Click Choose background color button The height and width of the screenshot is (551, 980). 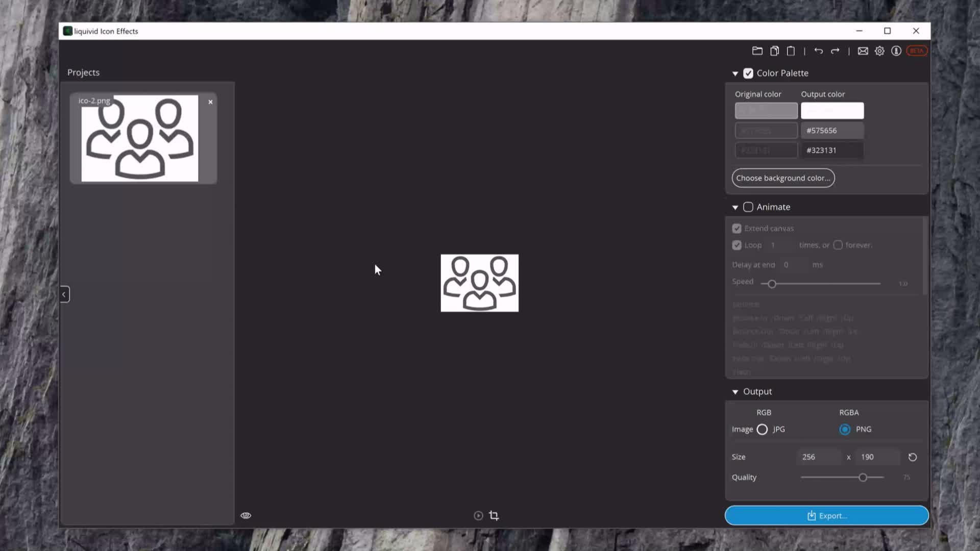tap(783, 178)
